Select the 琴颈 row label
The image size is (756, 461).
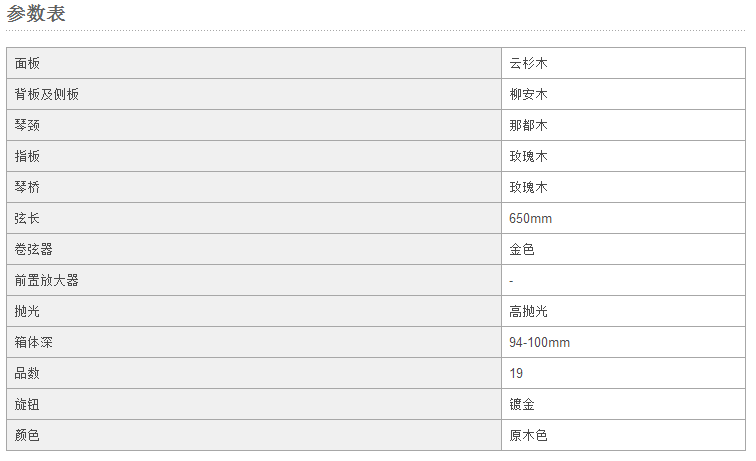[27, 125]
